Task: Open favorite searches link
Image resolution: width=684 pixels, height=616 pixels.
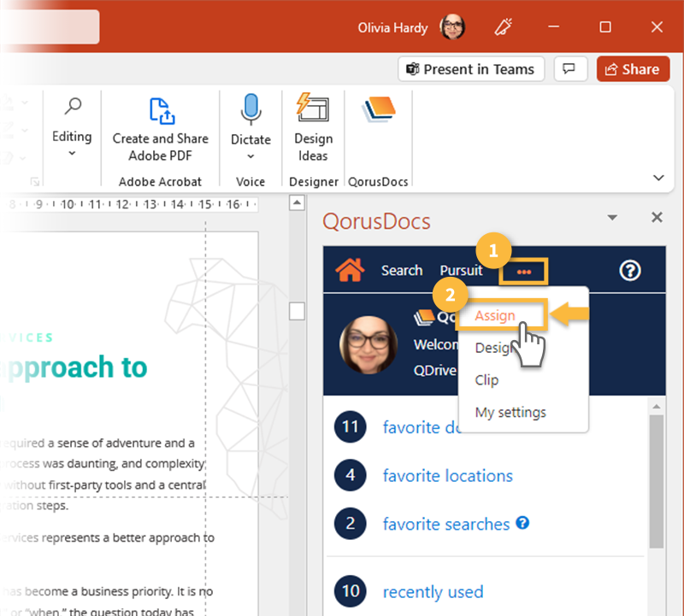Action: coord(446,524)
